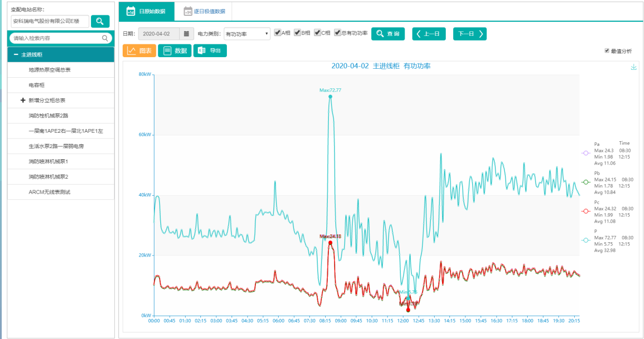Toggle the A相 checkbox
Viewport: 644px width, 339px height.
click(278, 33)
